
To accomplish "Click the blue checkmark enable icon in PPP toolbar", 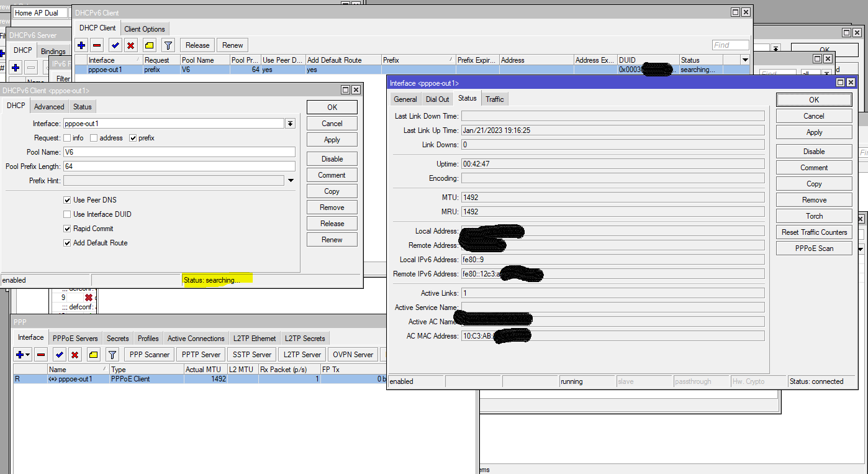I will [59, 355].
